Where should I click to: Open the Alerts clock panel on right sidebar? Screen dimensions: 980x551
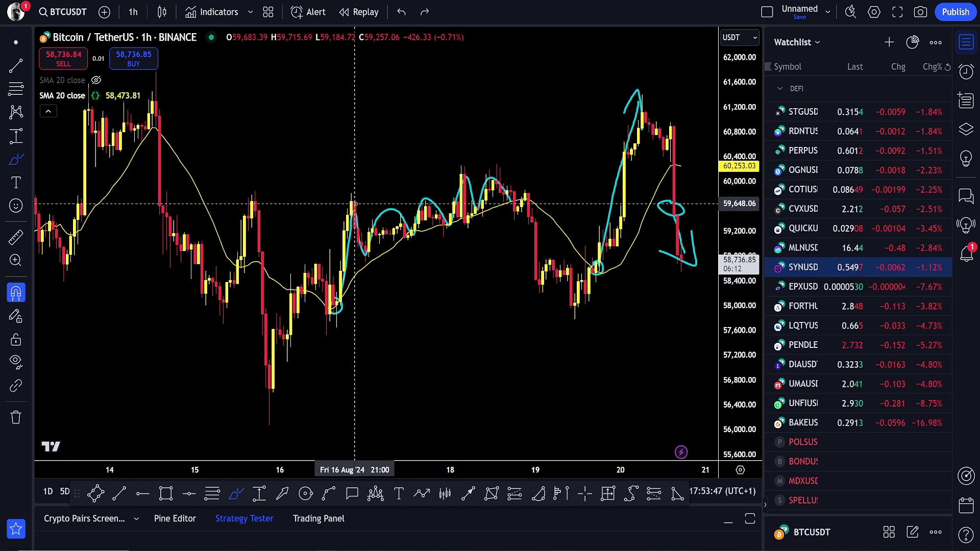click(966, 71)
